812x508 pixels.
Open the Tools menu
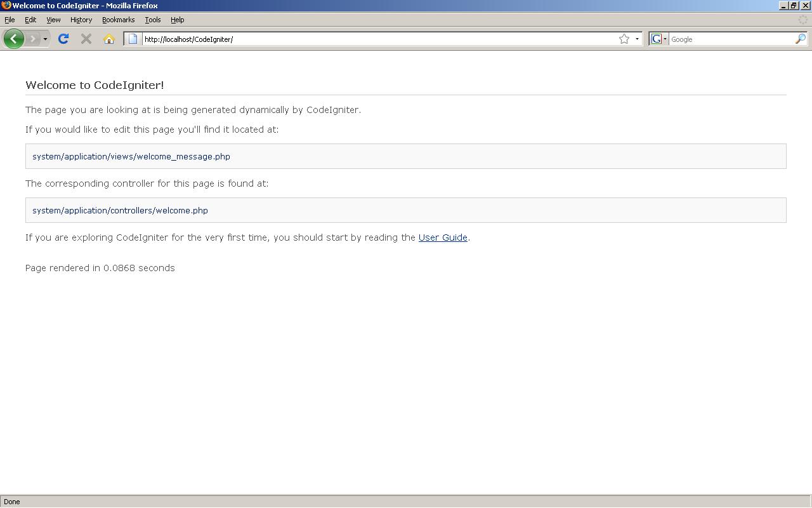coord(152,20)
